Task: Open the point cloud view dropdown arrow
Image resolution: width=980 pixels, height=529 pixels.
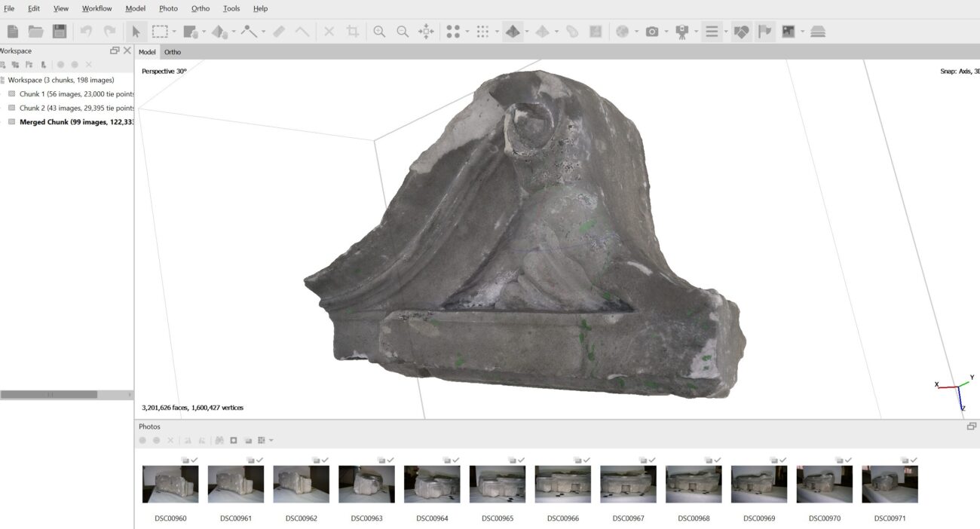Action: pyautogui.click(x=467, y=32)
